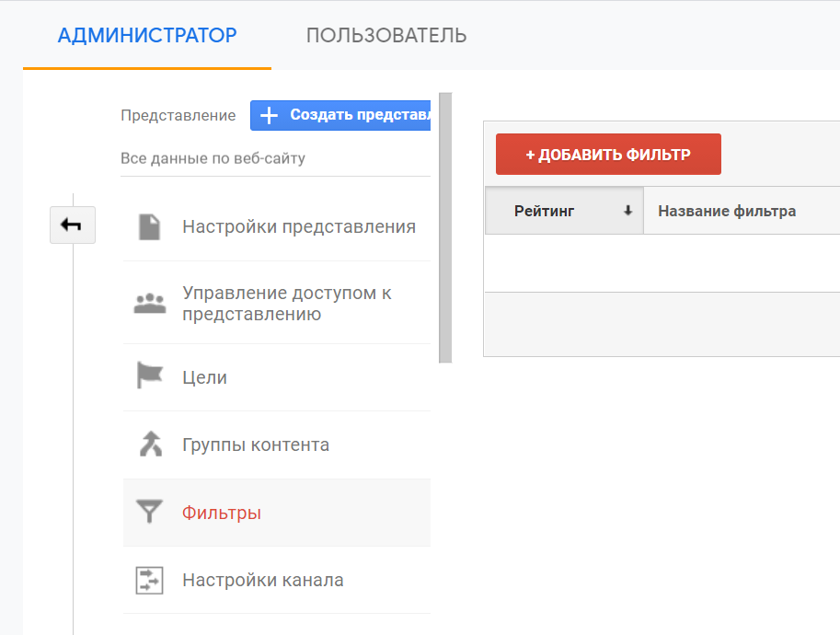Click the plus icon on Создать представление
This screenshot has width=840, height=635.
[x=269, y=116]
